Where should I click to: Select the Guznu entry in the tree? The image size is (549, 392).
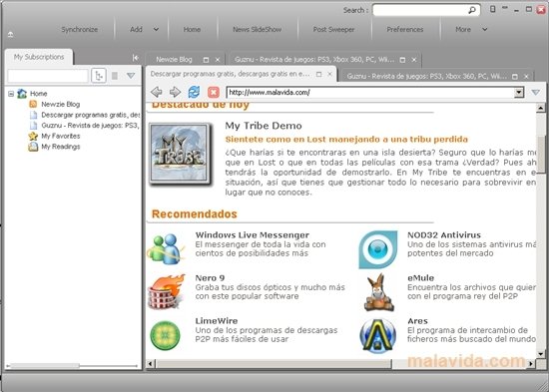(x=90, y=126)
